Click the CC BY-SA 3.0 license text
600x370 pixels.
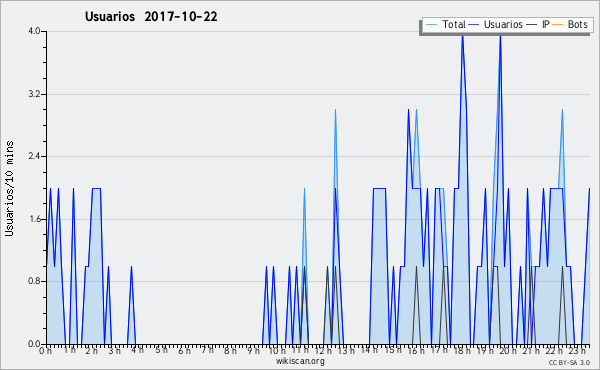click(569, 362)
